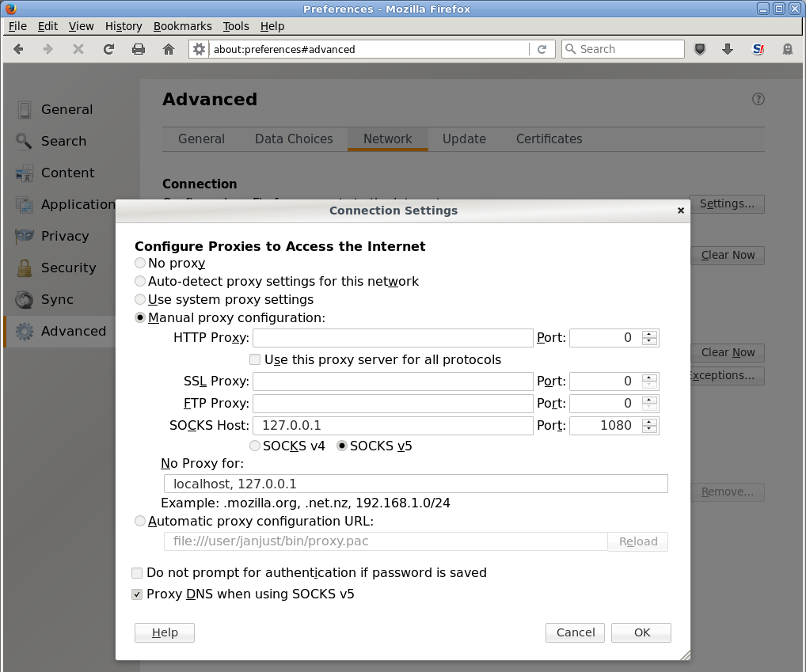Image resolution: width=806 pixels, height=672 pixels.
Task: Select the No proxy option
Action: click(140, 263)
